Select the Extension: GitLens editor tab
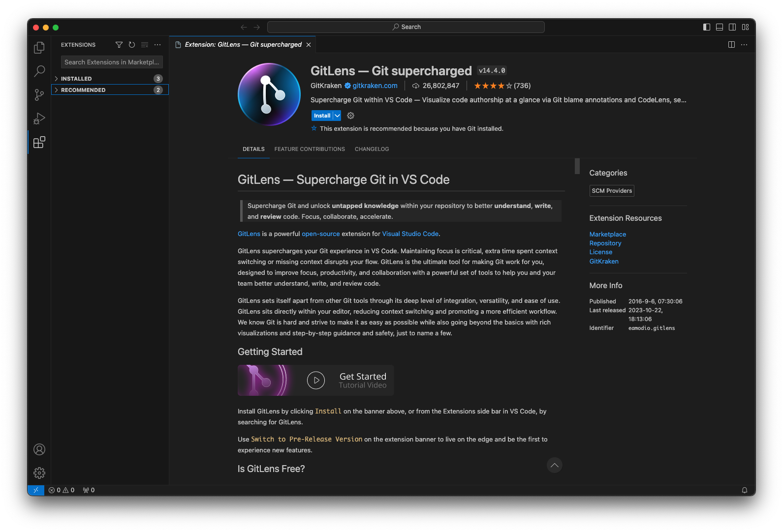 coord(243,45)
